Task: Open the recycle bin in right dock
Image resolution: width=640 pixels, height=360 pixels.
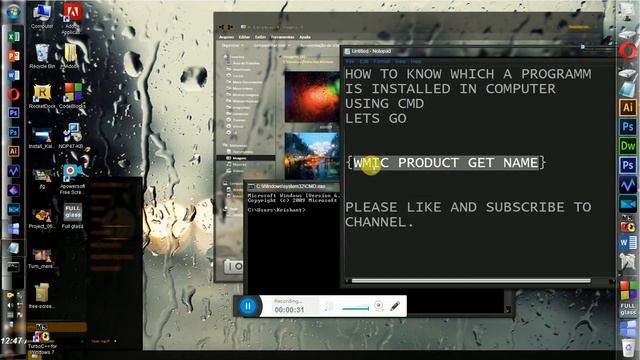Action: pyautogui.click(x=628, y=347)
